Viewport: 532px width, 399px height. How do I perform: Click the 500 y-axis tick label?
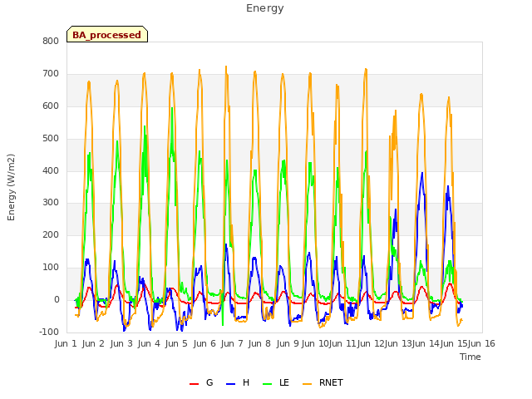tap(51, 139)
